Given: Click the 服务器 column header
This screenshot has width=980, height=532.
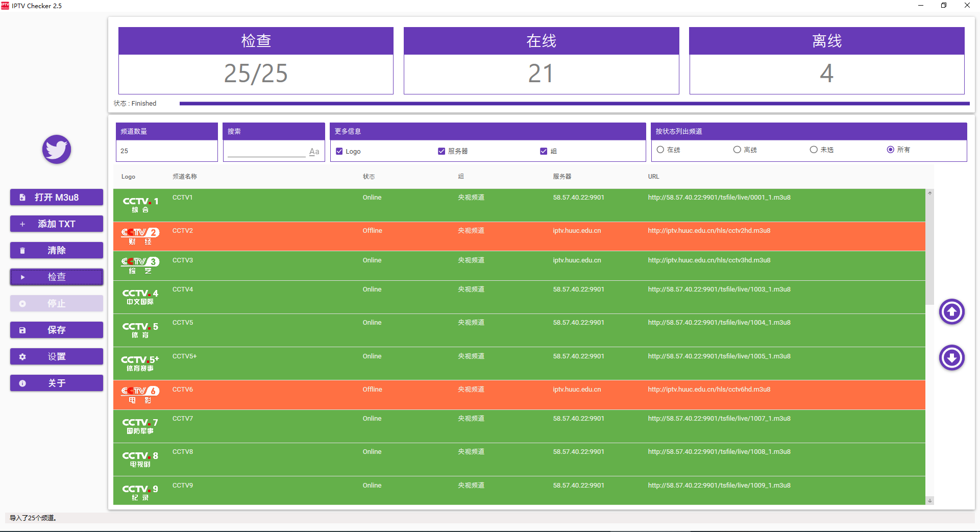Looking at the screenshot, I should (562, 177).
